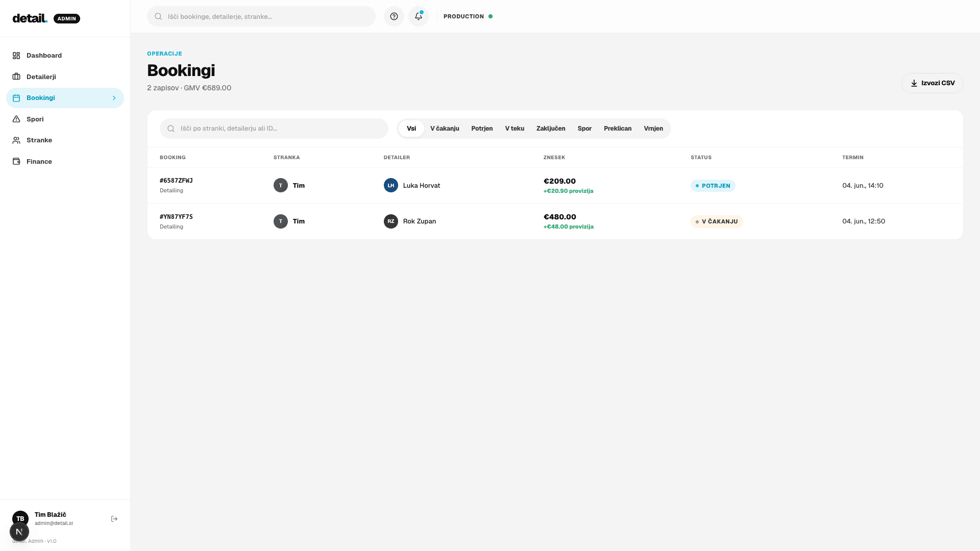Open the Spori section in sidebar
The height and width of the screenshot is (551, 980).
click(65, 119)
